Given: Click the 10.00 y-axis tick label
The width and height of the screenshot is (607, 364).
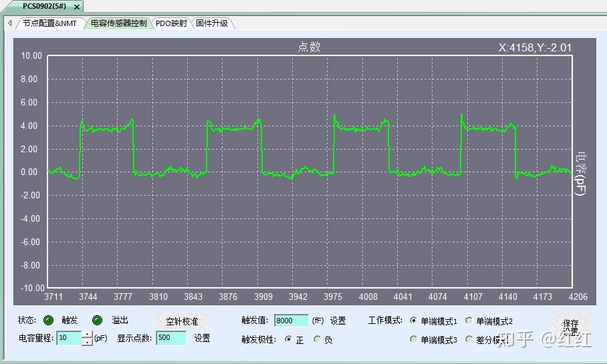Looking at the screenshot, I should (x=31, y=55).
